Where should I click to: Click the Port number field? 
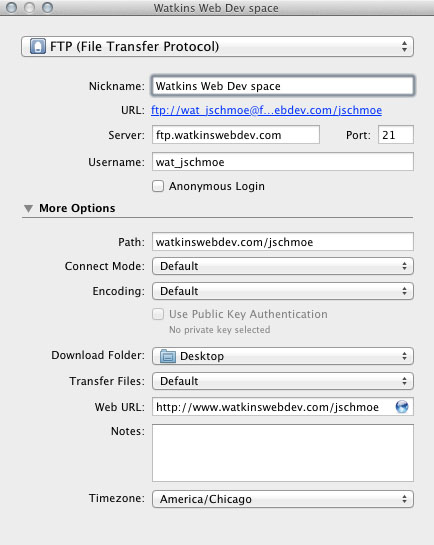(396, 135)
